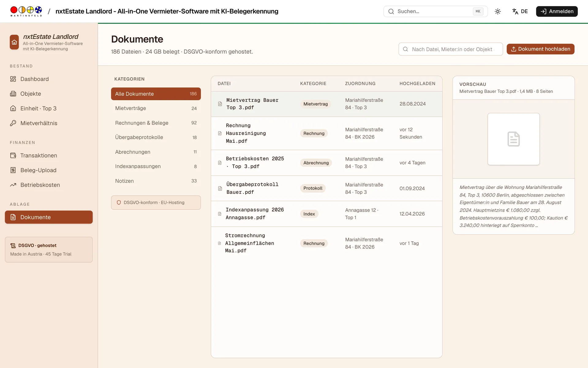Click the Dokumente file icon in sidebar

click(x=13, y=217)
